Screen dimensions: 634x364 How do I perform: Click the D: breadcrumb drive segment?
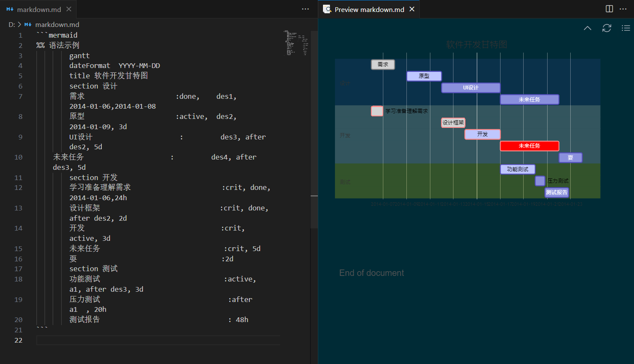[x=12, y=25]
